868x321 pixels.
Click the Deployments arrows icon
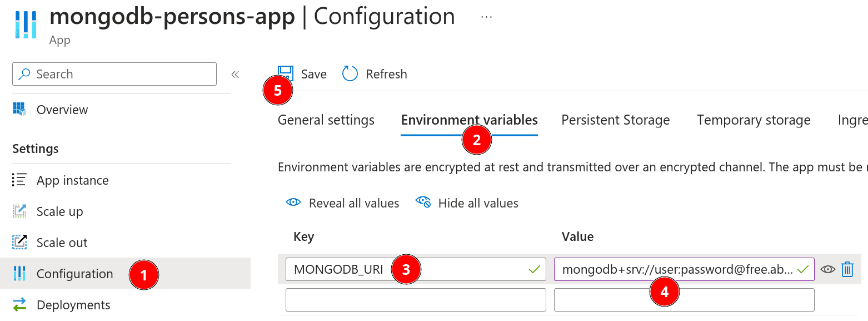pyautogui.click(x=19, y=305)
